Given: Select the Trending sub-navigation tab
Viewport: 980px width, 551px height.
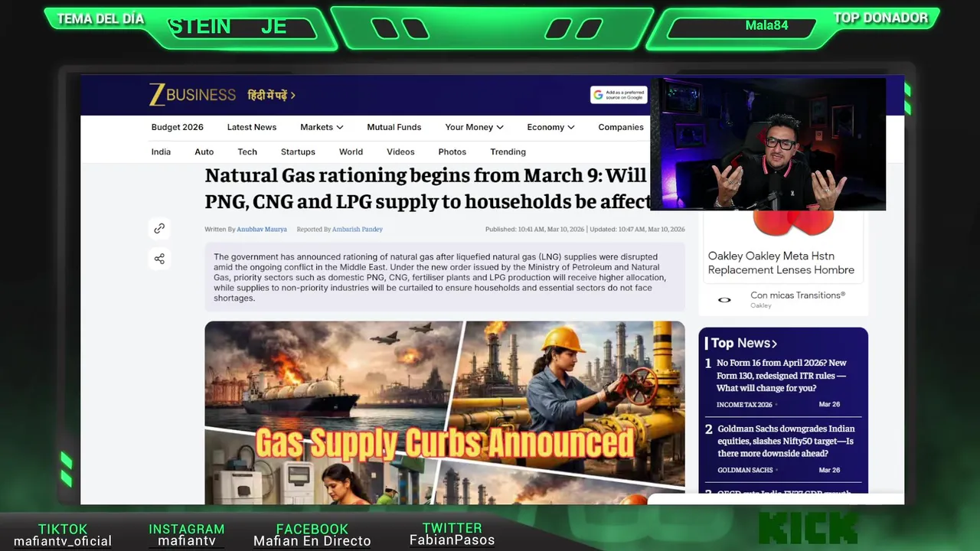Looking at the screenshot, I should point(508,152).
